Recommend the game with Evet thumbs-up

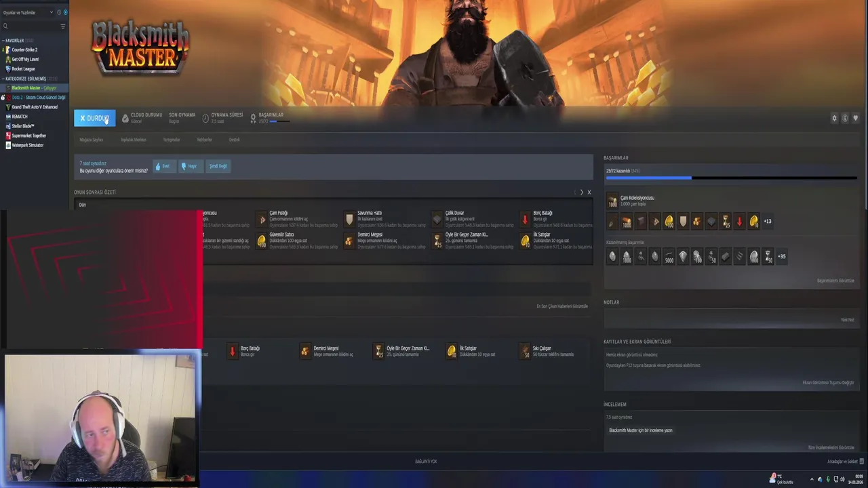(163, 166)
